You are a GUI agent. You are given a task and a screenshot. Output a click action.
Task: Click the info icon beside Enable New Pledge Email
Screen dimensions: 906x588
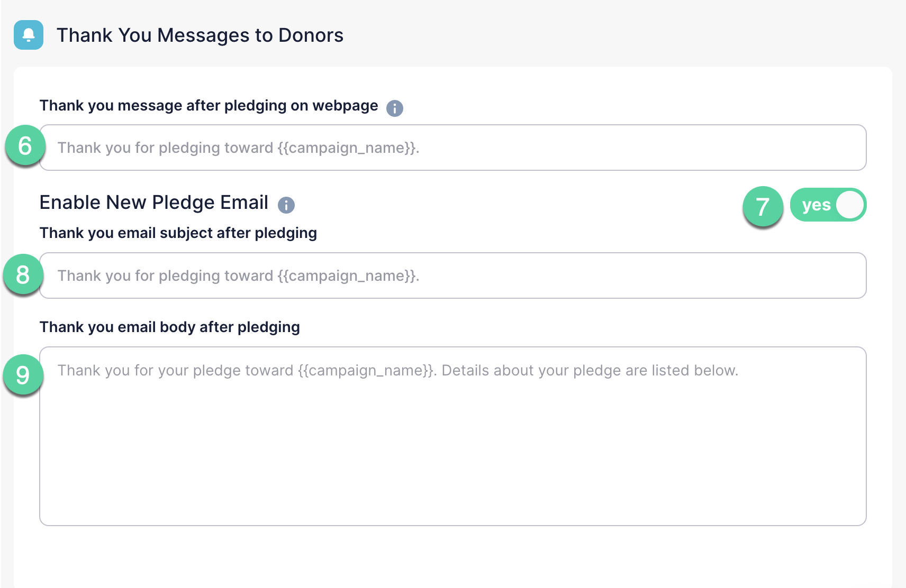[286, 205]
